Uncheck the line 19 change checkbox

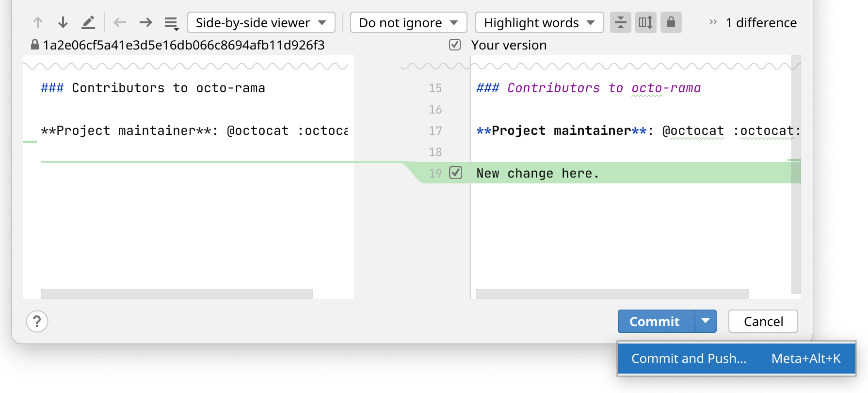(455, 173)
